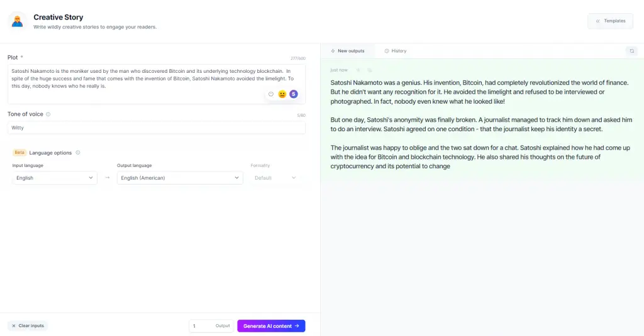Image resolution: width=644 pixels, height=336 pixels.
Task: Click the purple badge showing 5
Action: pos(293,94)
